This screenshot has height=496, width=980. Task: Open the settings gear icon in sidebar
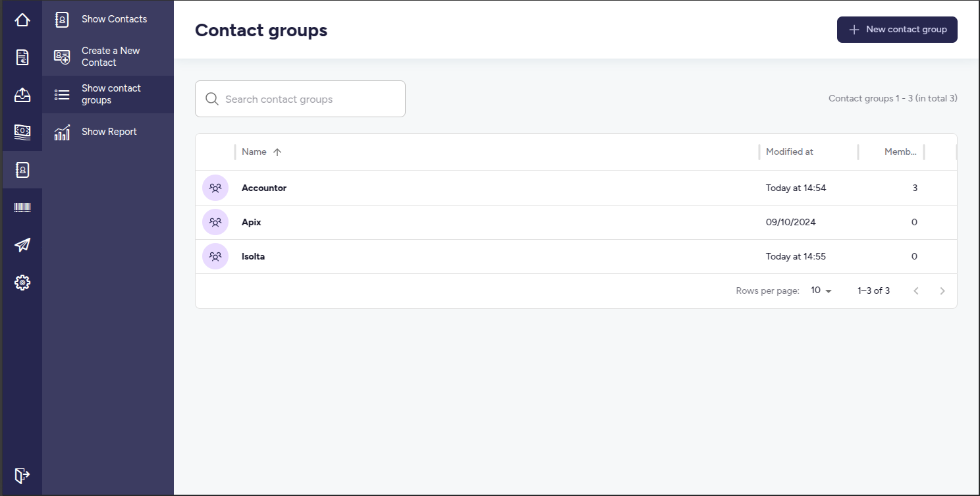tap(22, 283)
